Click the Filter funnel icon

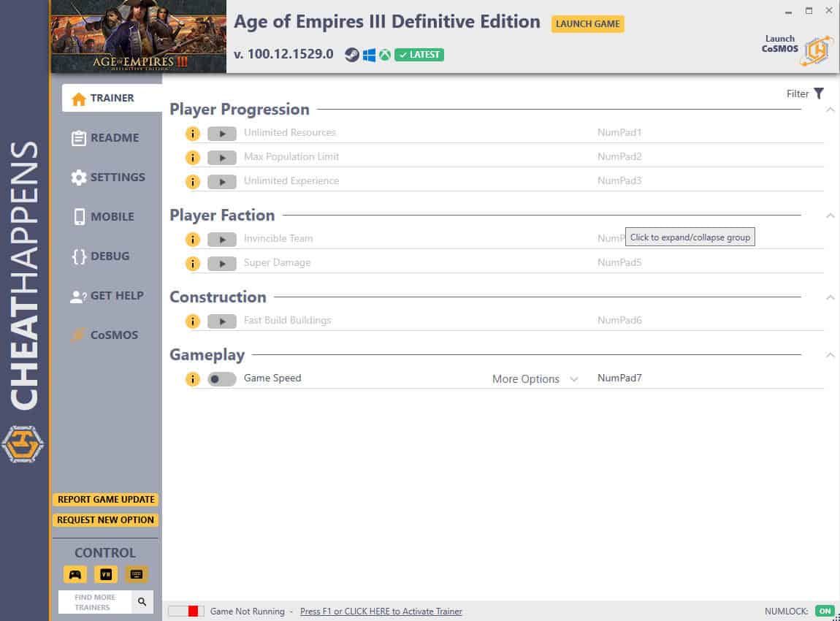pyautogui.click(x=819, y=94)
